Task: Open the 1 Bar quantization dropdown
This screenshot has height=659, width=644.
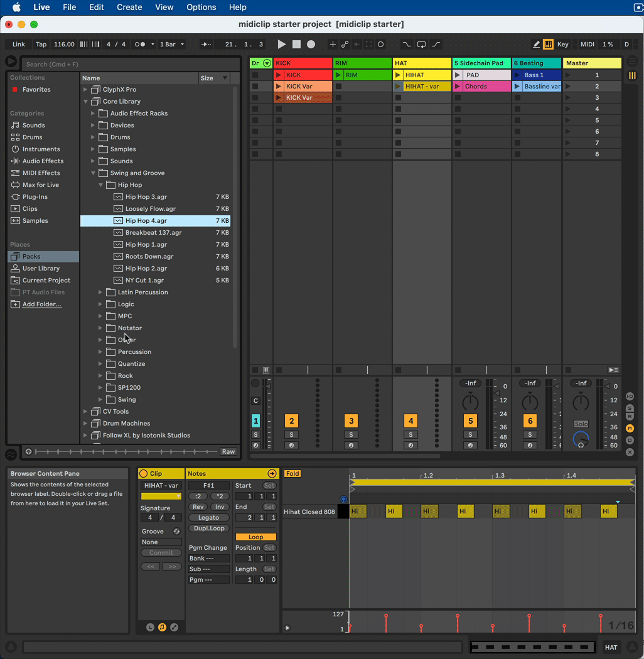Action: (x=171, y=45)
